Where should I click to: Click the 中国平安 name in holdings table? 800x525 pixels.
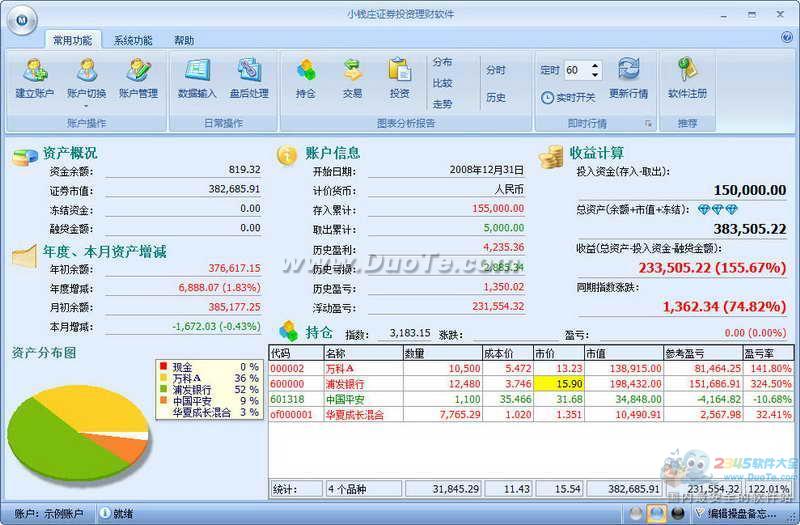(x=345, y=399)
